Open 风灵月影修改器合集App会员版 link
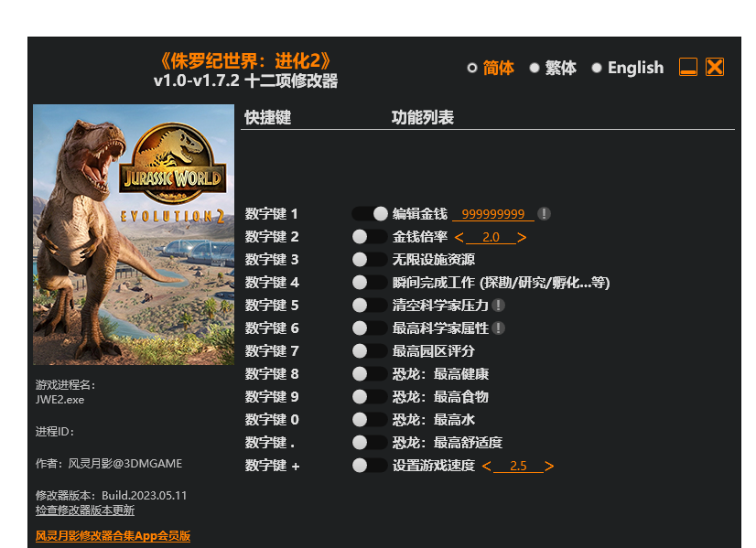The width and height of the screenshot is (756, 548). pos(113,536)
